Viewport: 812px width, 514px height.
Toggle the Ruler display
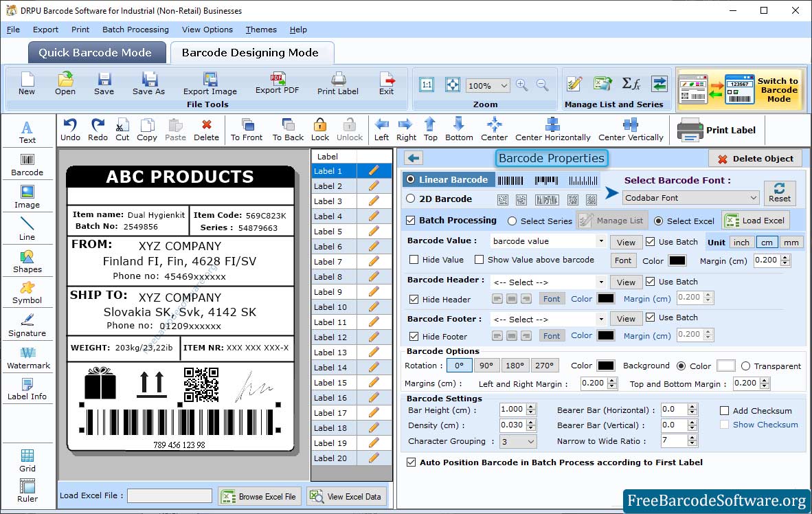[27, 491]
